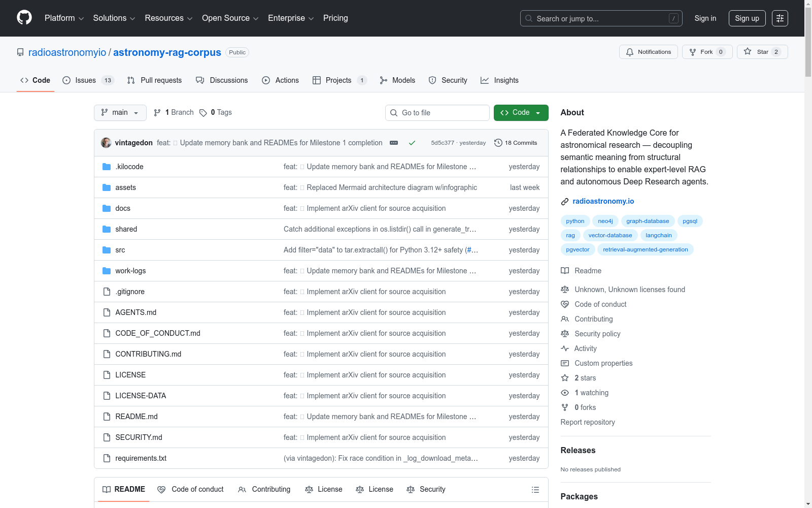Click the file icon beside requirements.txt

(107, 458)
